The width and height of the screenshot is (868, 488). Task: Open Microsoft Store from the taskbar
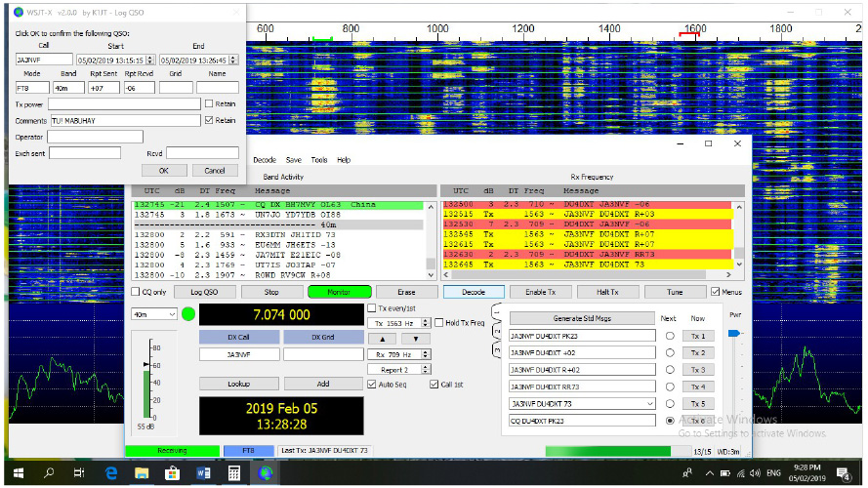[172, 473]
